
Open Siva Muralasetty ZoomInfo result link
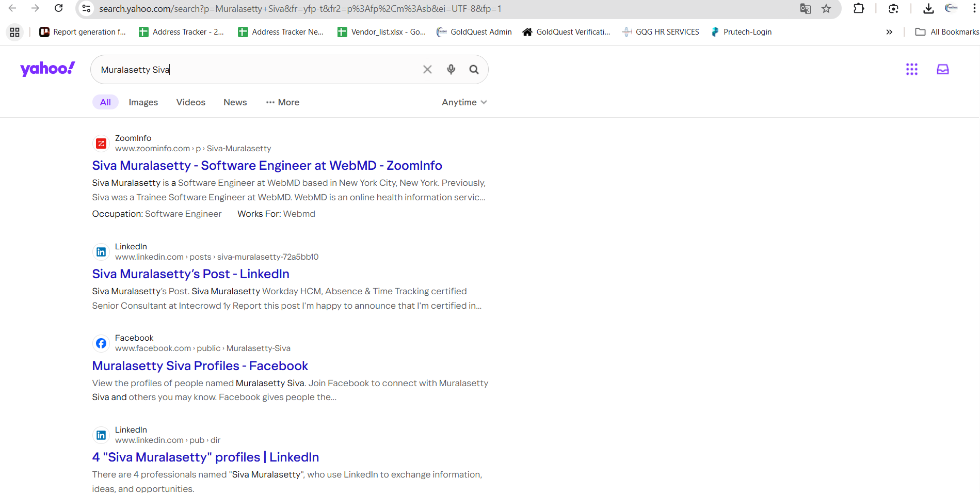click(267, 166)
